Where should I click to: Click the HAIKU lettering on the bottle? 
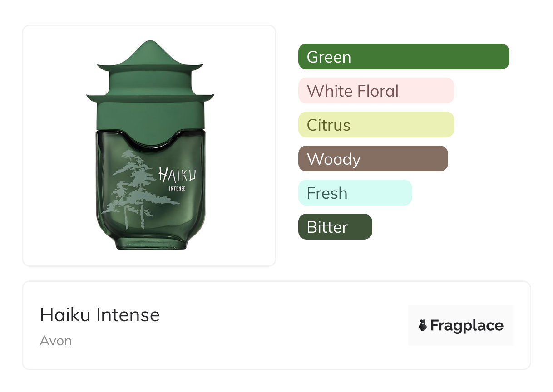point(177,174)
